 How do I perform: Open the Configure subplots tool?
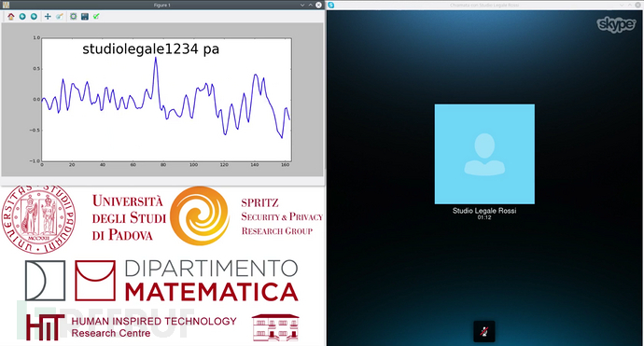pos(73,17)
